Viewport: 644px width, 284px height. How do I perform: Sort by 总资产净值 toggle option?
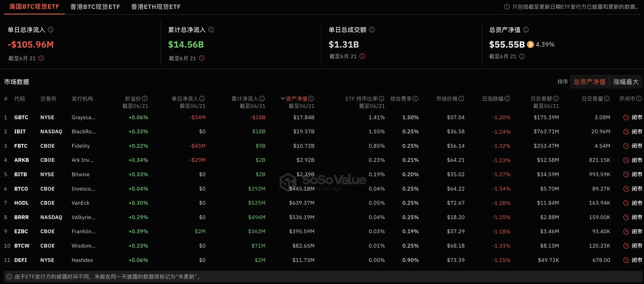tap(590, 82)
